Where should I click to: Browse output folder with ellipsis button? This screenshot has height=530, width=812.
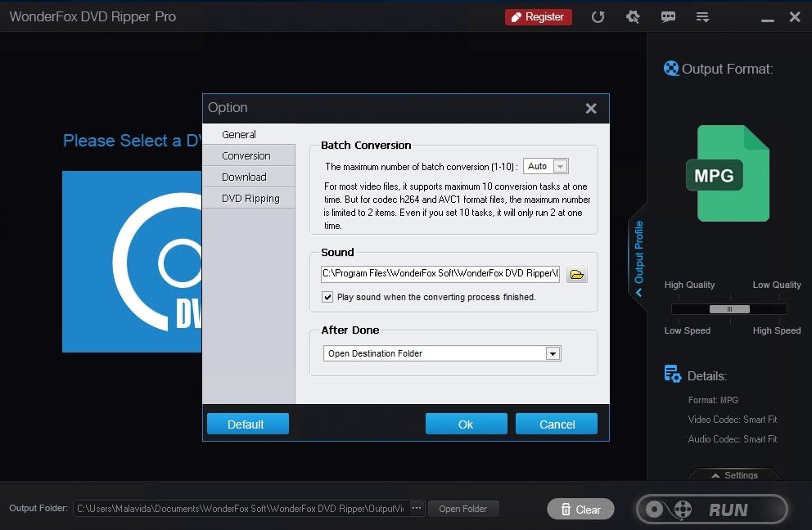[417, 509]
